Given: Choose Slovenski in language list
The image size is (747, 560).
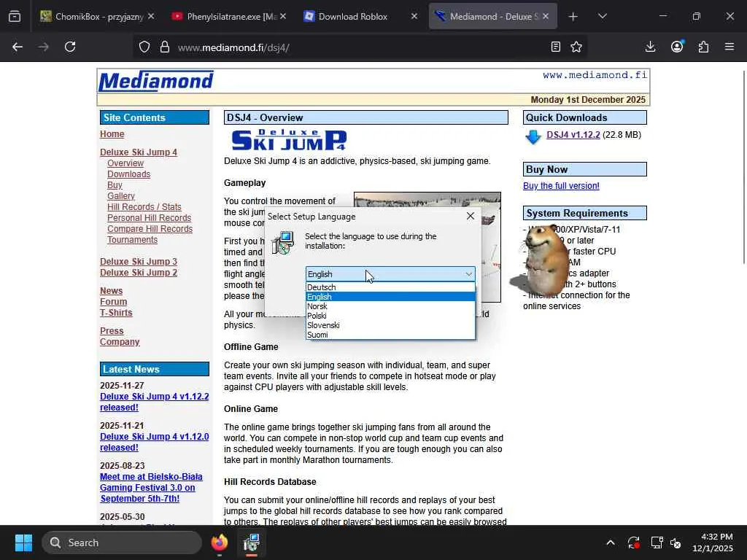Looking at the screenshot, I should tap(390, 325).
